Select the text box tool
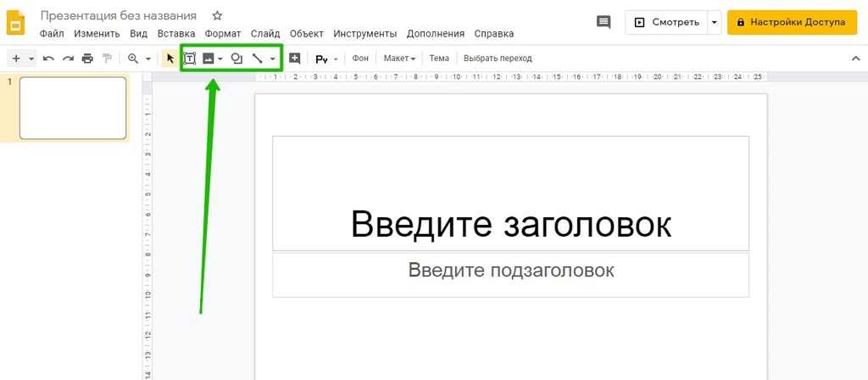This screenshot has width=868, height=380. 190,59
